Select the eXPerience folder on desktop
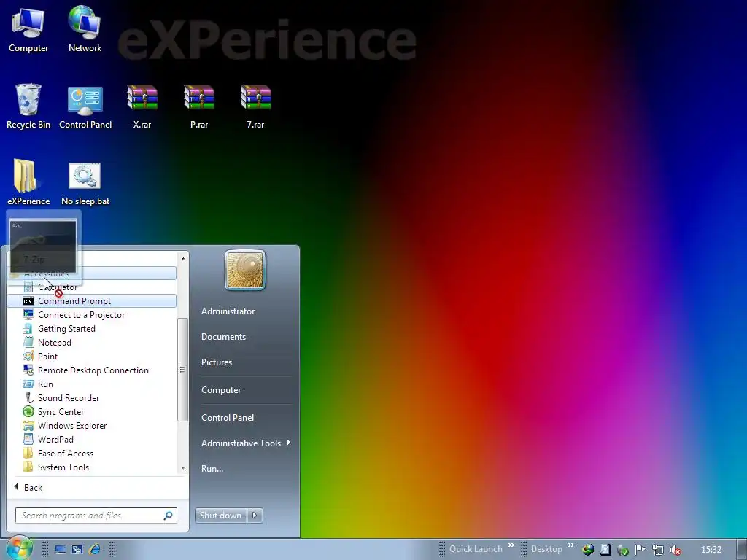 pos(28,182)
